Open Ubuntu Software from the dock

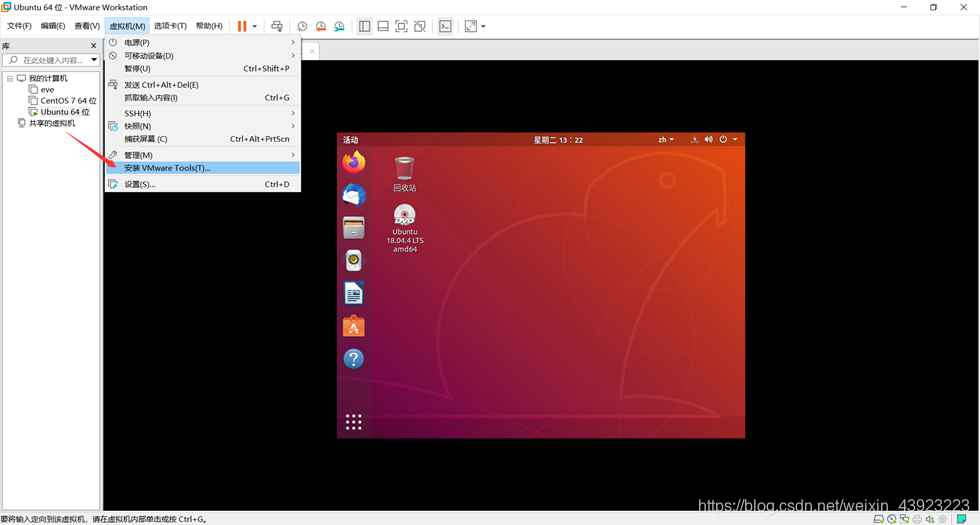[354, 326]
